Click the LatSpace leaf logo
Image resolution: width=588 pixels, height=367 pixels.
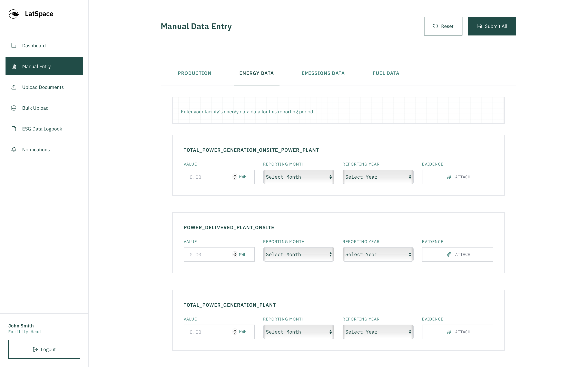(14, 14)
